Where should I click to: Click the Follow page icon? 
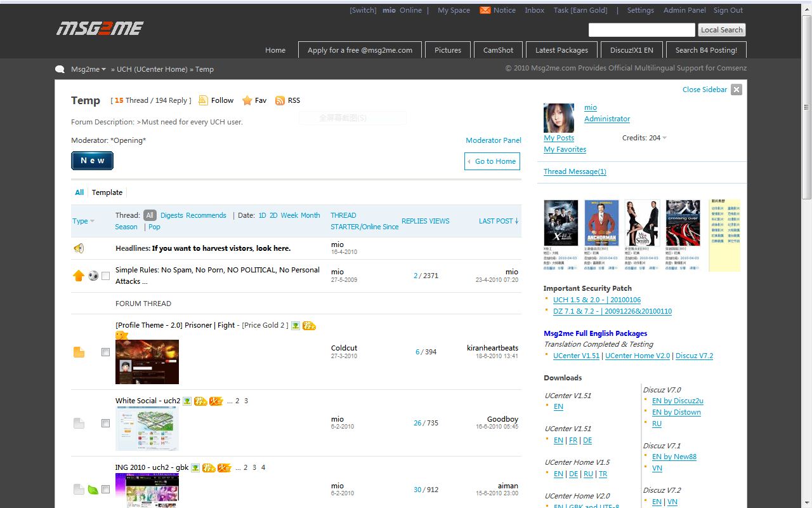tap(203, 100)
